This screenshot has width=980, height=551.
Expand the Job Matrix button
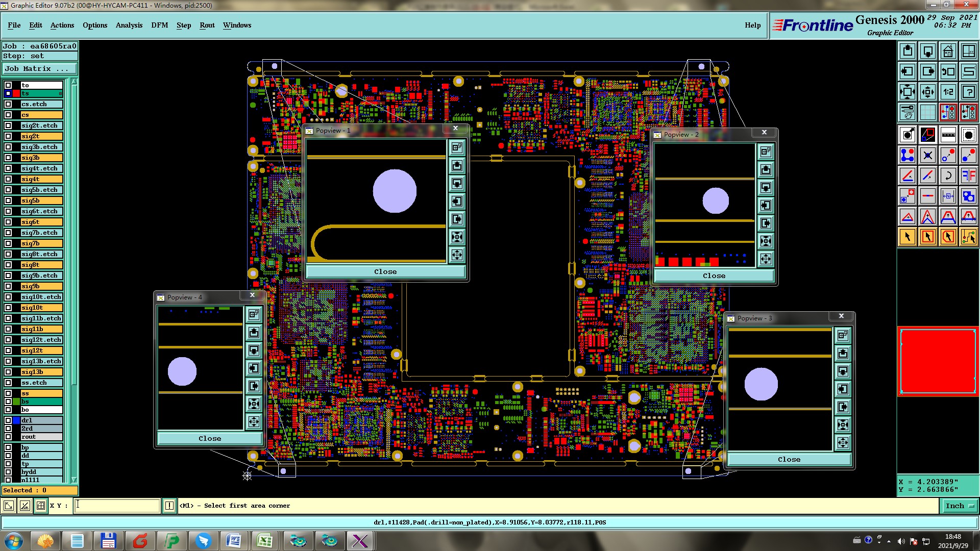pos(39,69)
